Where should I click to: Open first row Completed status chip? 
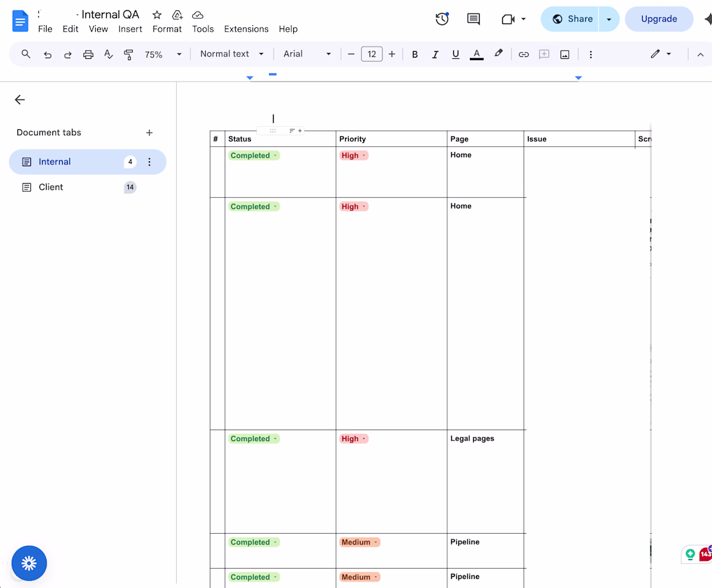point(254,156)
